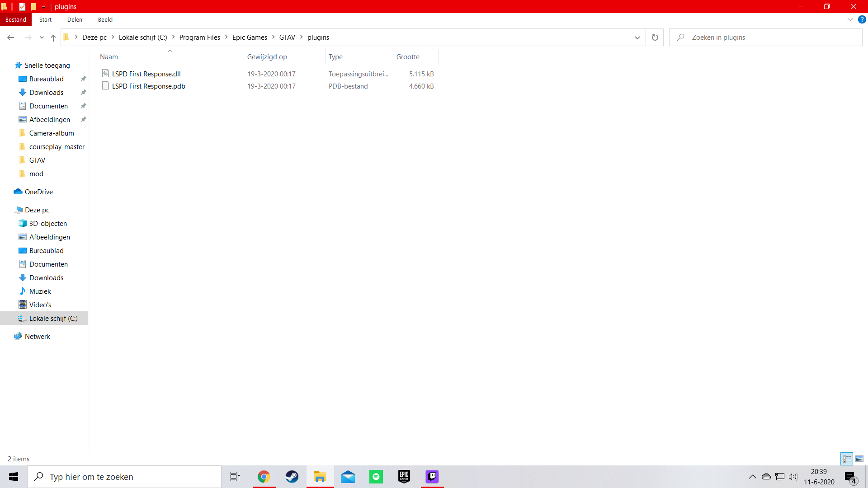This screenshot has width=868, height=488.
Task: Open recent locations dropdown arrow
Action: [42, 38]
